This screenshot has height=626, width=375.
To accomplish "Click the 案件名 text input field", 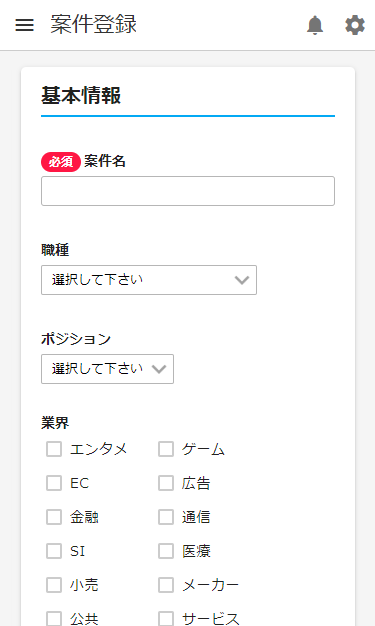I will coord(188,191).
